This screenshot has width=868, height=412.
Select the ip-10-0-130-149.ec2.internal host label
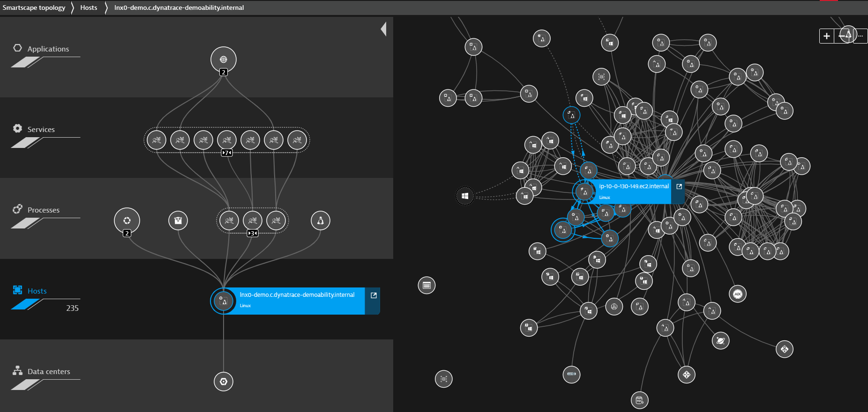tap(634, 186)
